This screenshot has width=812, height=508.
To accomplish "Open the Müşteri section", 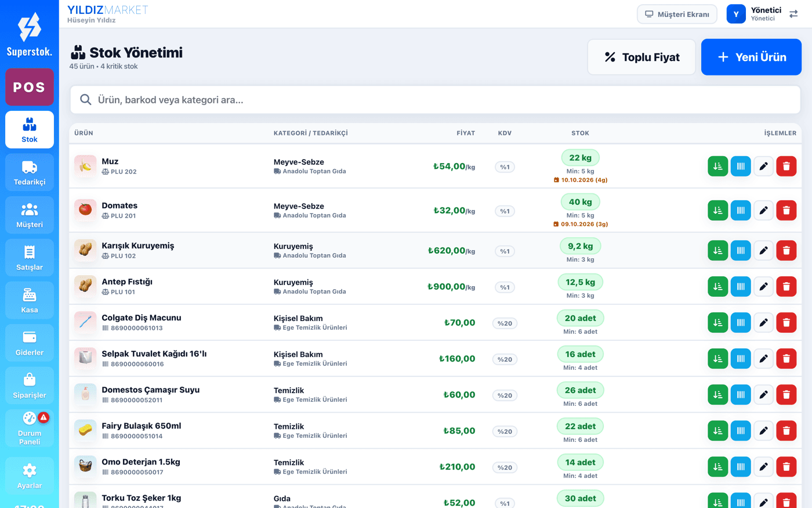I will pyautogui.click(x=30, y=215).
